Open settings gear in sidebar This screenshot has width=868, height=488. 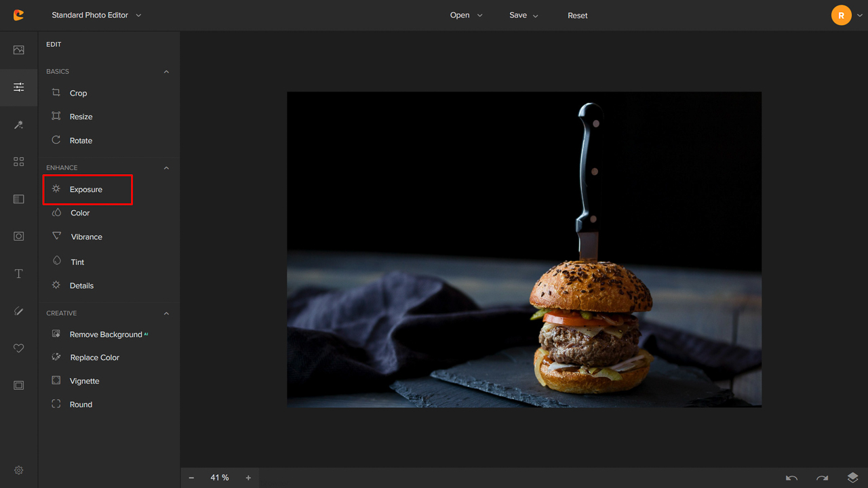click(18, 470)
